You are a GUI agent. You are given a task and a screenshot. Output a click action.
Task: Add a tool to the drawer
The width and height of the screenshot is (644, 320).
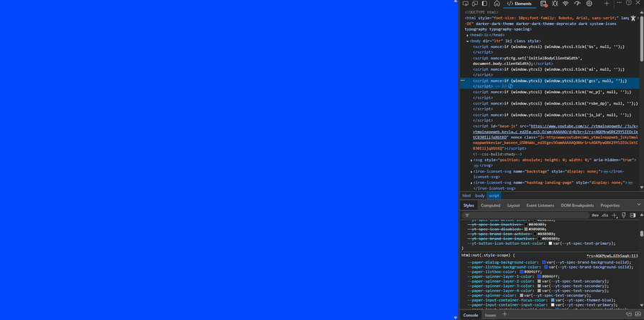(504, 314)
